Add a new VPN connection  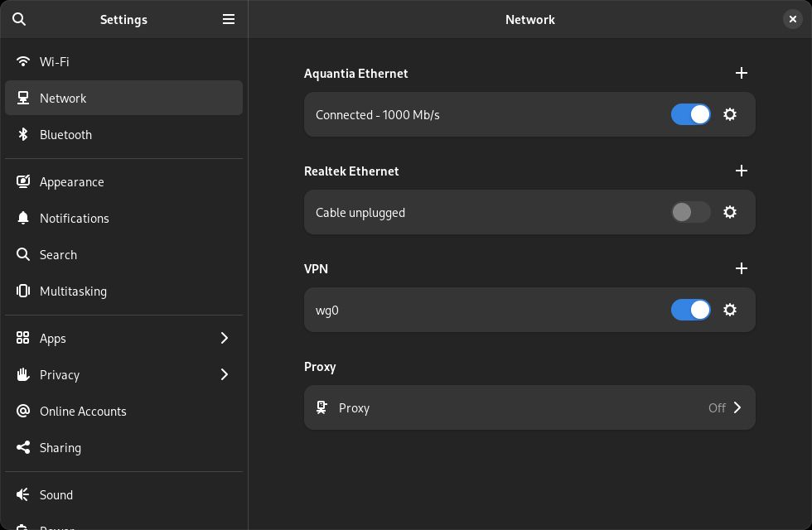point(741,268)
